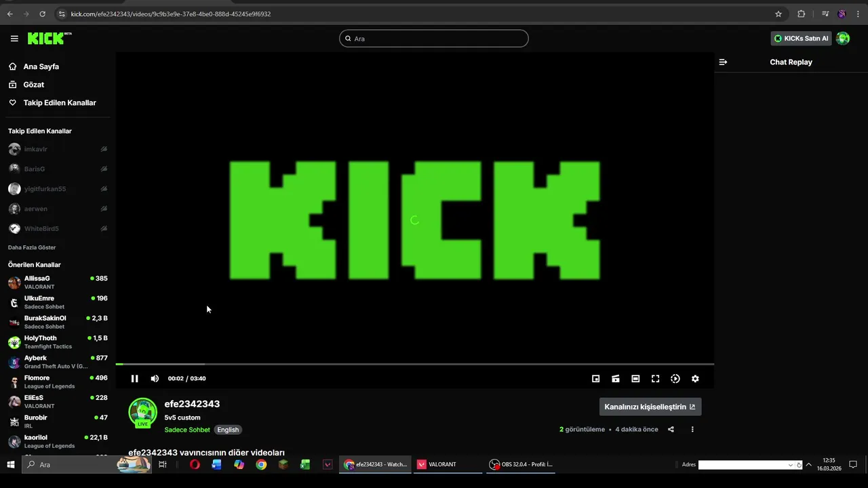
Task: Focus the Kick search box
Action: 434,39
